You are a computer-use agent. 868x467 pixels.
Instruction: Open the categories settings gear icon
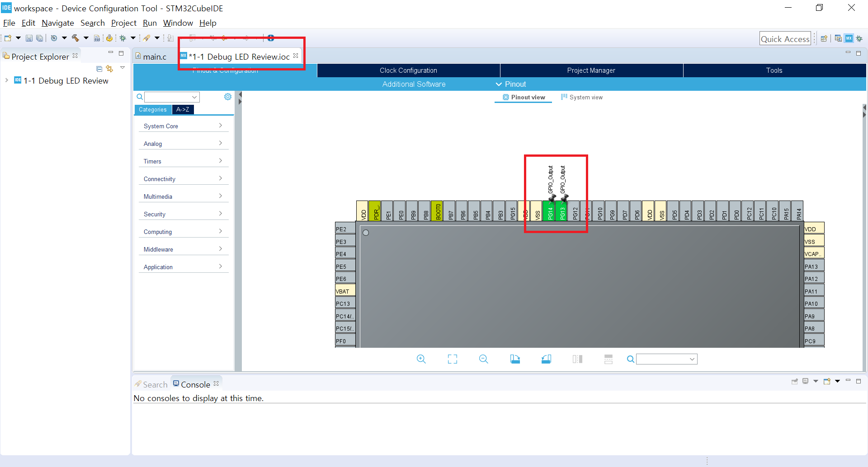[228, 97]
